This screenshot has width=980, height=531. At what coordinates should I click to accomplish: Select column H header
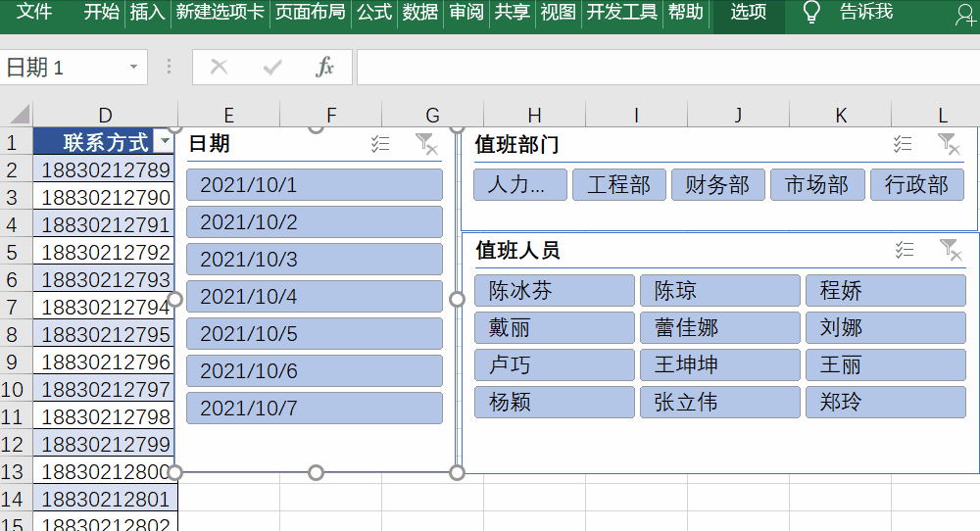(534, 115)
